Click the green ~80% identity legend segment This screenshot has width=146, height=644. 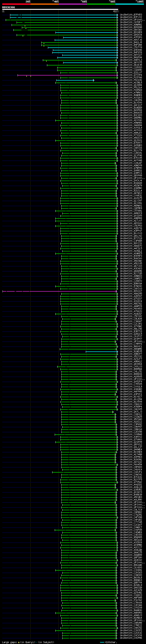click(x=101, y=4)
